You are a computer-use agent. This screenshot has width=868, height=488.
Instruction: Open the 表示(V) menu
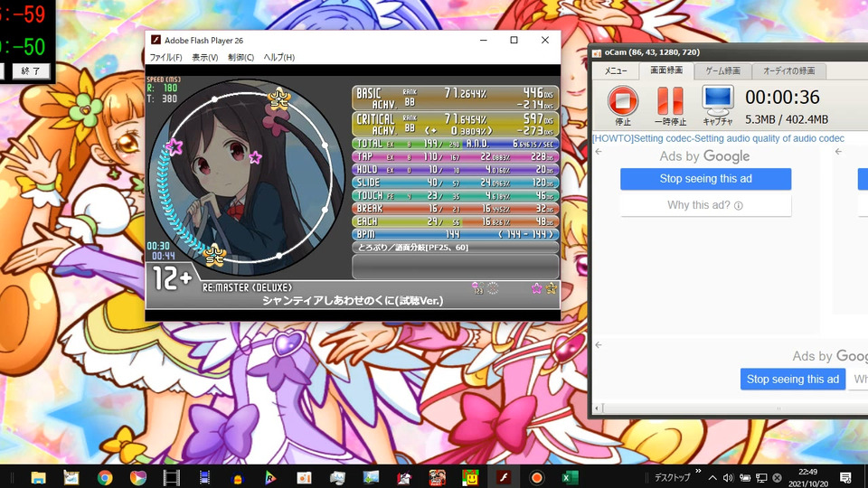tap(205, 57)
